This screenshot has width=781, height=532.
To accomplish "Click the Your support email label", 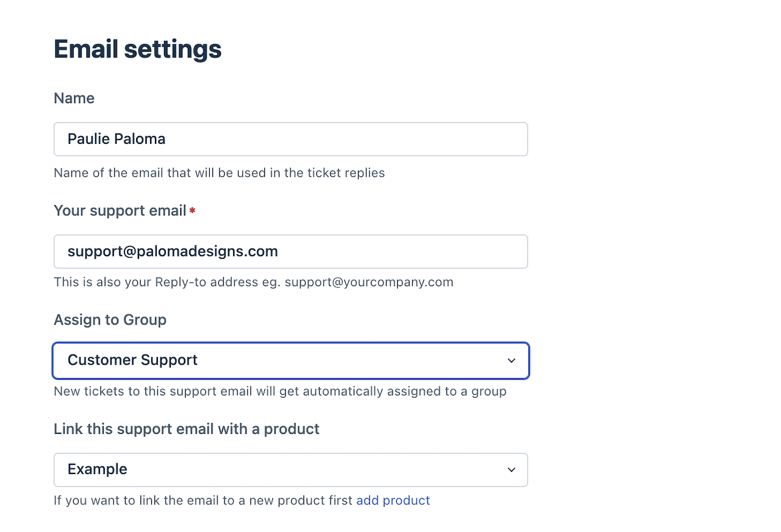I will [x=120, y=211].
